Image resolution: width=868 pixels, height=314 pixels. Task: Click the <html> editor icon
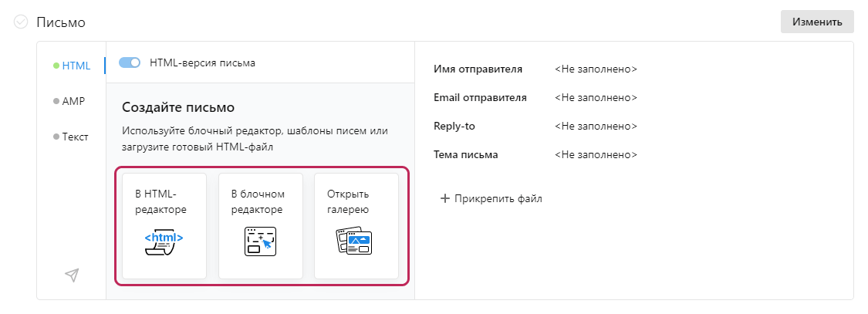click(164, 240)
